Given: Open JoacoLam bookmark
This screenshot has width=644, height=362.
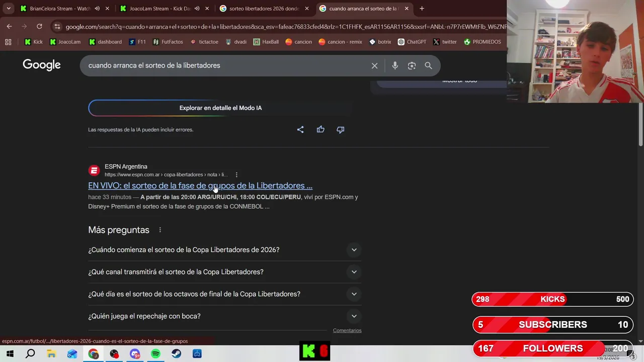Looking at the screenshot, I should tap(65, 42).
